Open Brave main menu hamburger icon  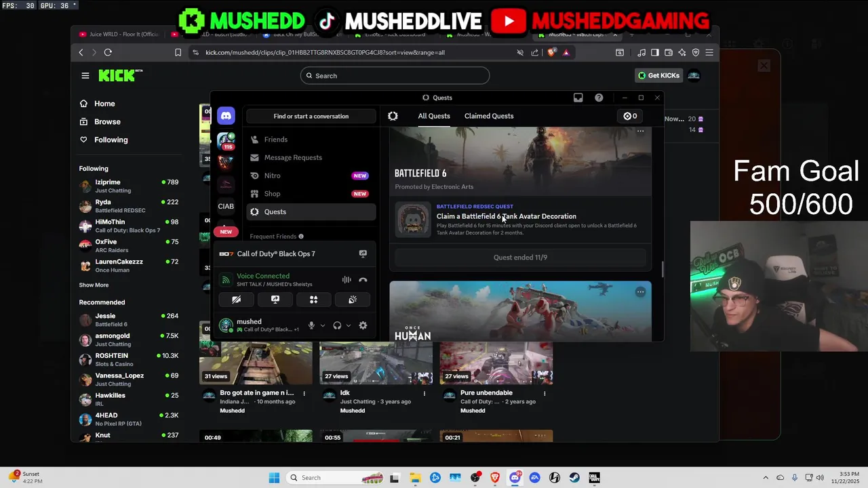click(x=709, y=52)
